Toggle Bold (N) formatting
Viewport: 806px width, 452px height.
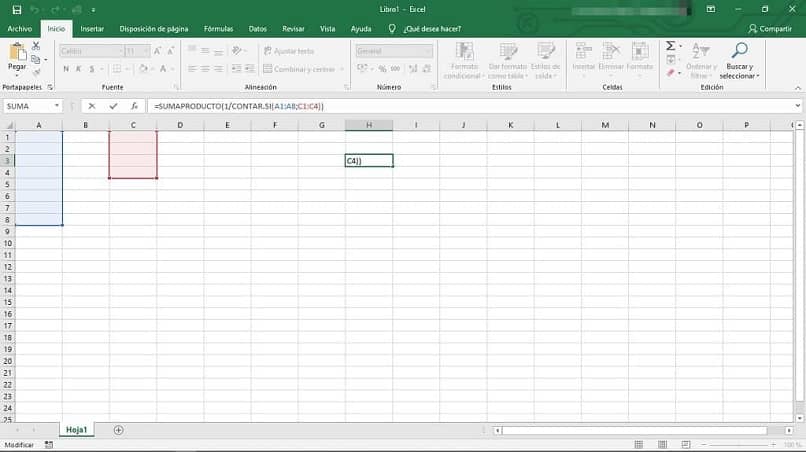click(x=66, y=68)
